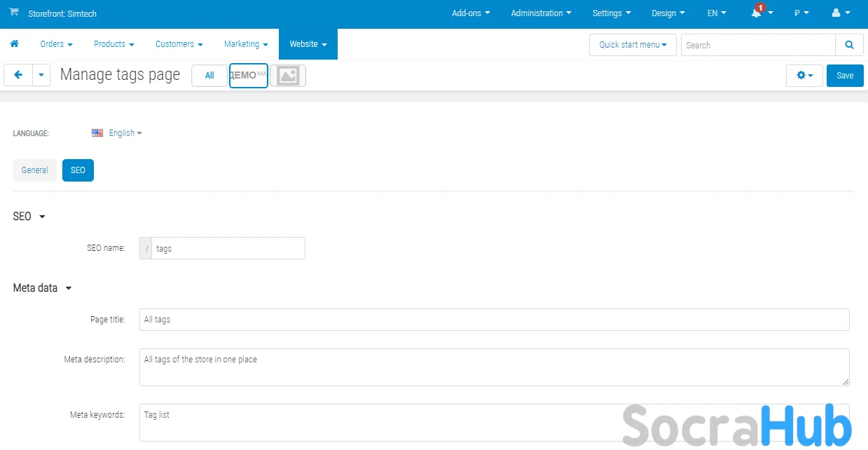
Task: Click the Page title input field
Action: point(494,320)
